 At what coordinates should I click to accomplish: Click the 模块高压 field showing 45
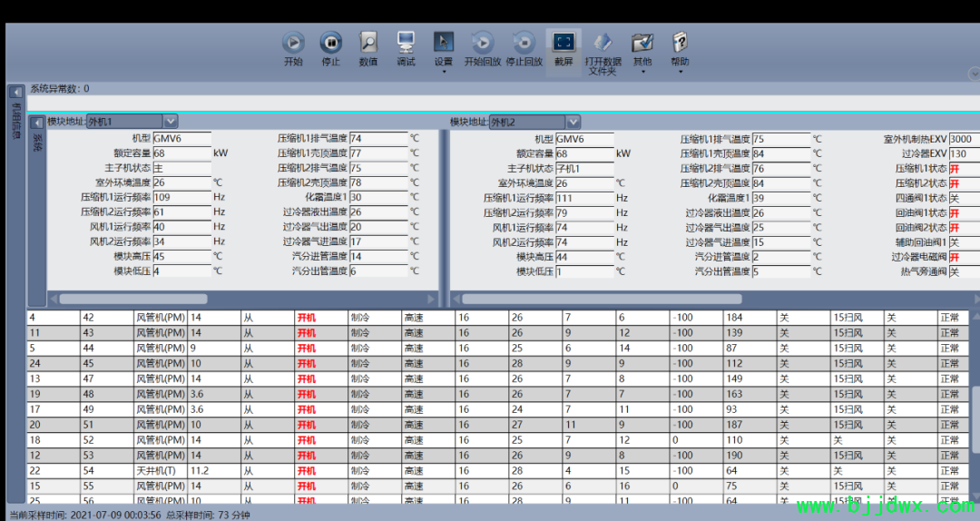click(x=181, y=257)
